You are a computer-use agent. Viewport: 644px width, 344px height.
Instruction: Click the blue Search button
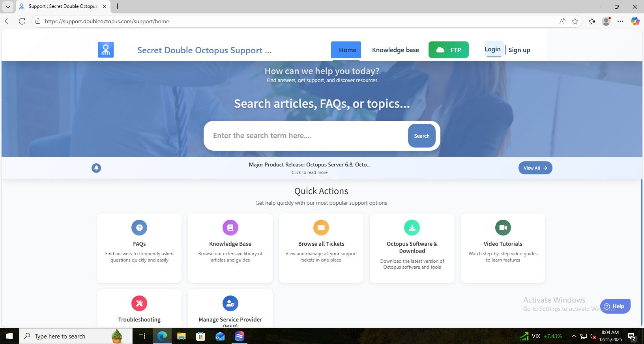pos(421,136)
